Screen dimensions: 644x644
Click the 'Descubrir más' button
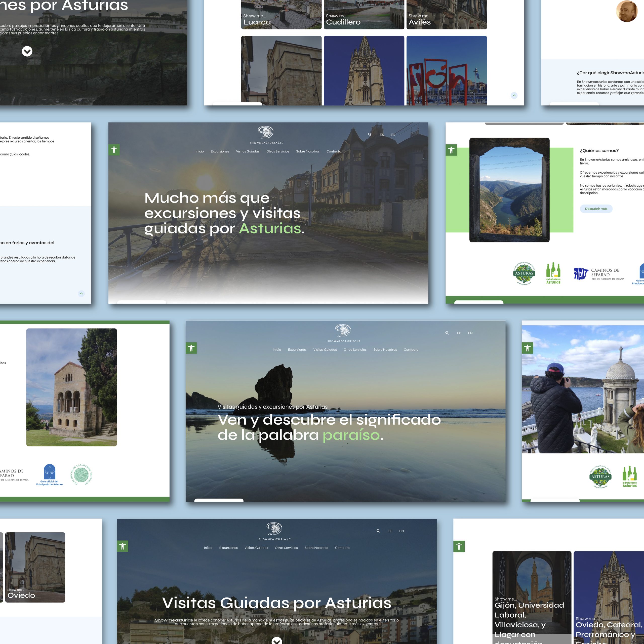[x=596, y=209]
